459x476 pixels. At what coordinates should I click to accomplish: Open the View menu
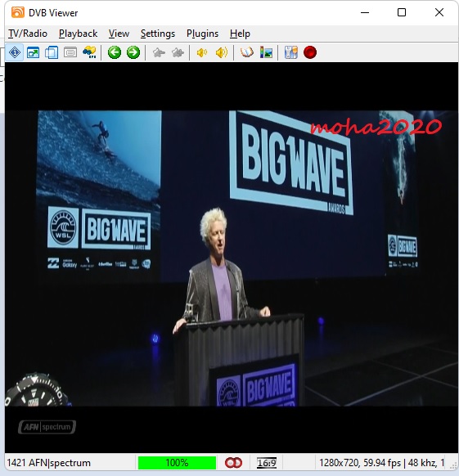(x=119, y=34)
